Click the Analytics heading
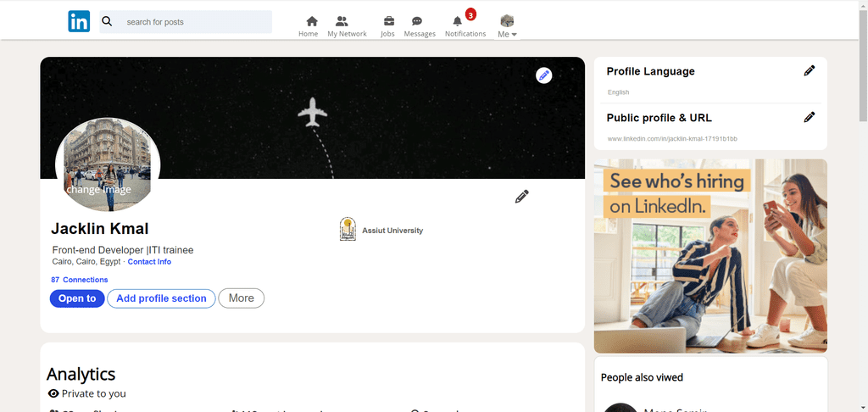This screenshot has height=412, width=868. [81, 375]
